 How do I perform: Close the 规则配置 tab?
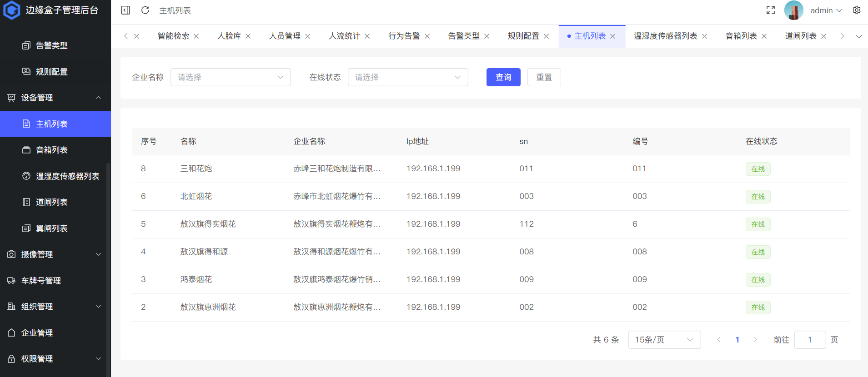547,36
